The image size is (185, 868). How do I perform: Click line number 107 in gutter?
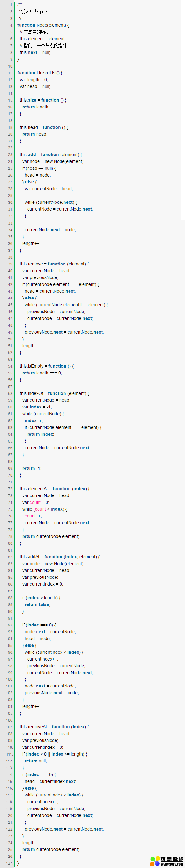[10, 727]
